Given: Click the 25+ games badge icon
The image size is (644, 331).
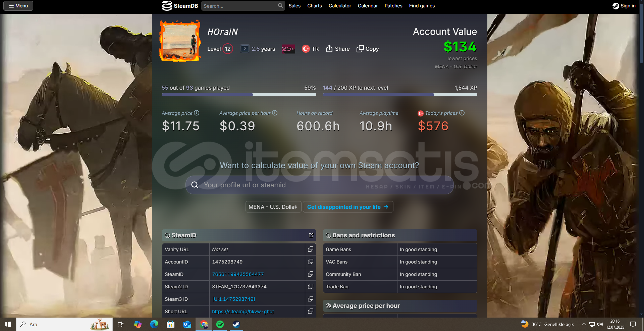Looking at the screenshot, I should tap(288, 49).
